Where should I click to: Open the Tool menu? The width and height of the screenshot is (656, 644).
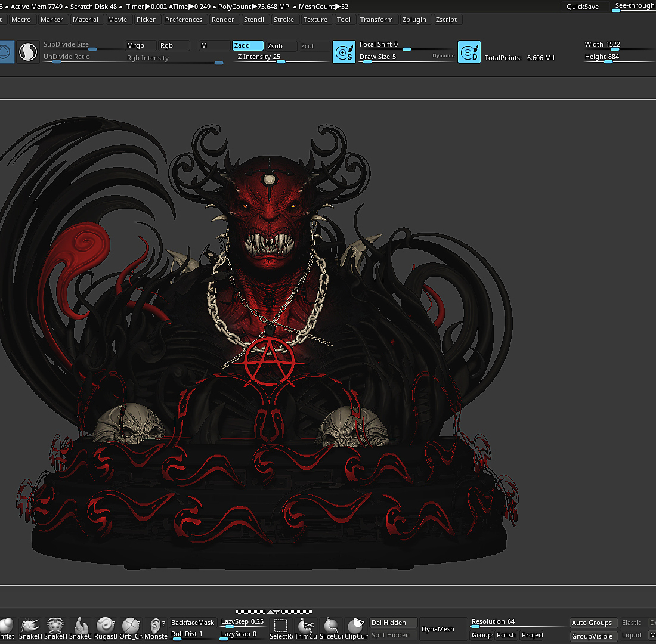tap(344, 20)
